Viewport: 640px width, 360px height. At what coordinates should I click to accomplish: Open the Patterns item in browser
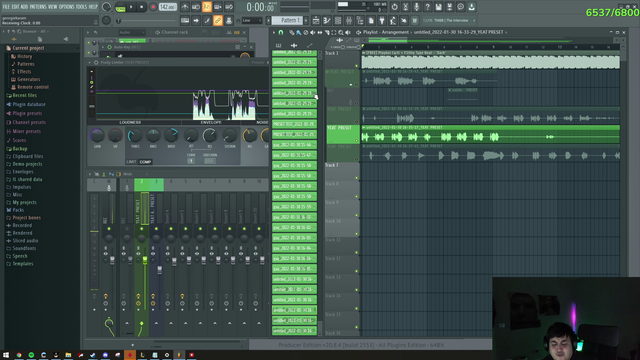click(26, 64)
